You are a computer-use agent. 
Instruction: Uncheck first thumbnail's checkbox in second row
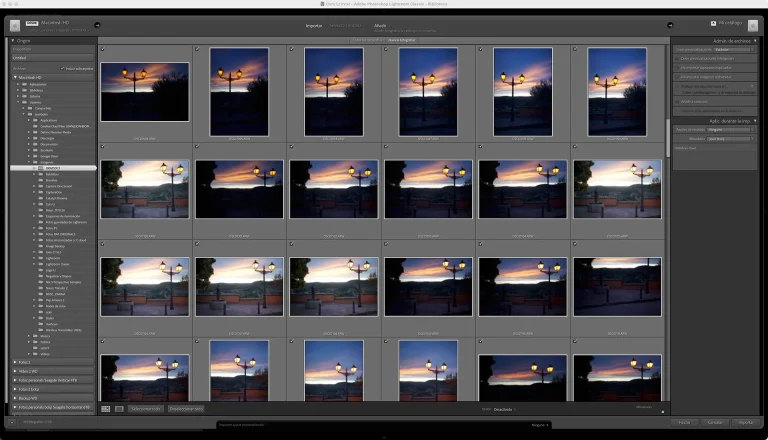[102, 146]
